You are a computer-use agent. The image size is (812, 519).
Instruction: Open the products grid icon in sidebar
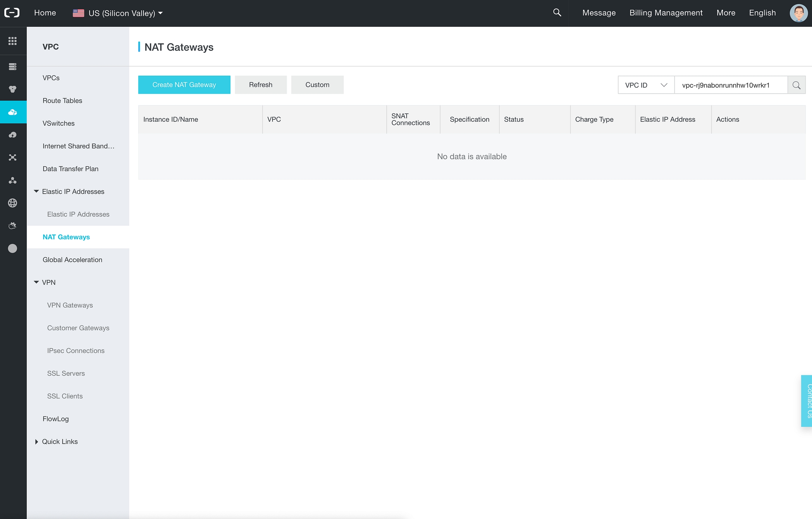click(x=13, y=41)
